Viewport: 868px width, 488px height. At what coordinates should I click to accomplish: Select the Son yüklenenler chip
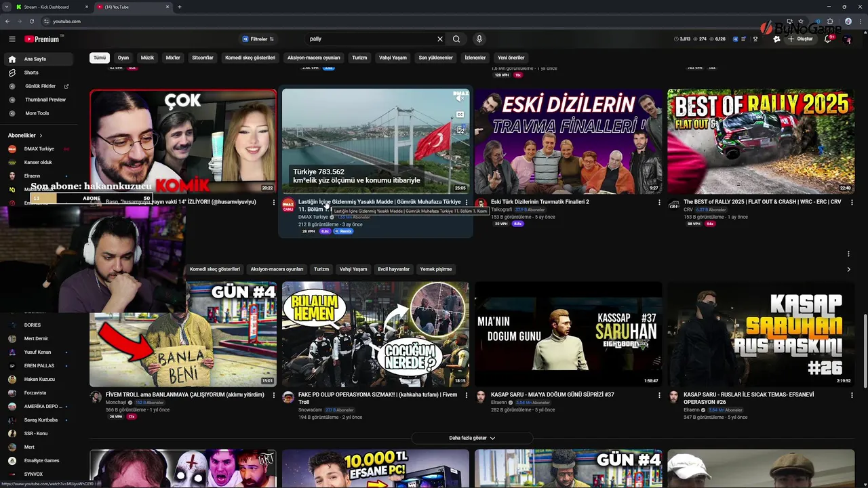pos(435,58)
